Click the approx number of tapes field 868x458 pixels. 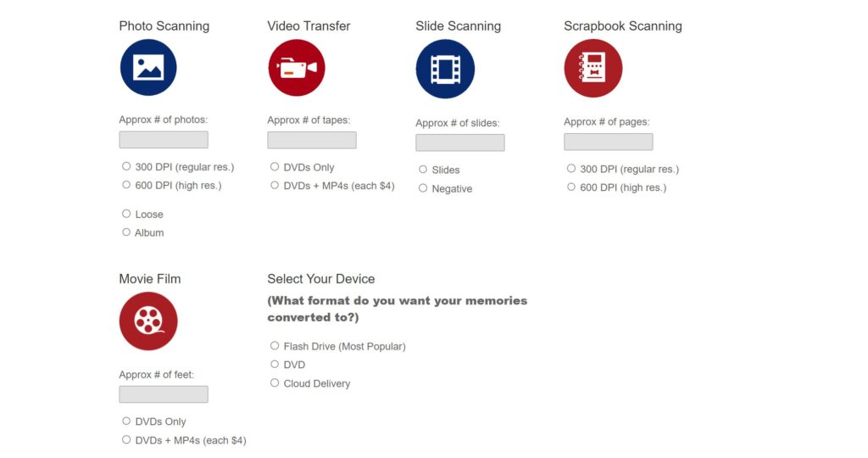(x=312, y=140)
